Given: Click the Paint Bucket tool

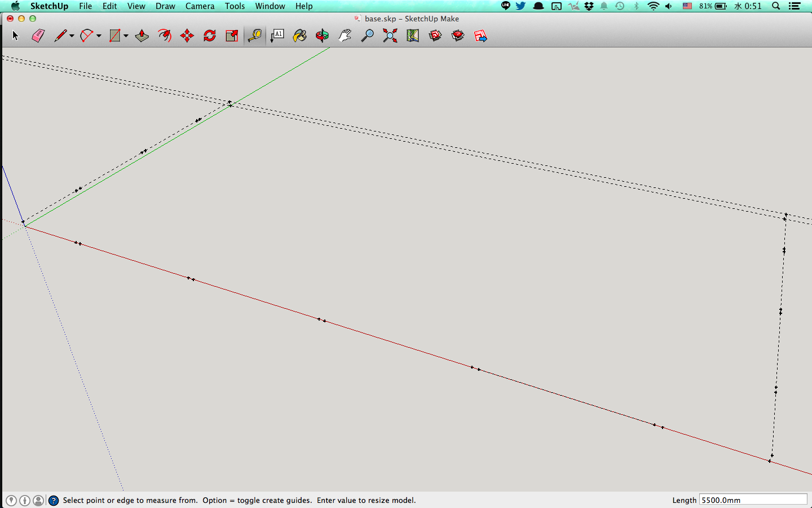Looking at the screenshot, I should [300, 36].
